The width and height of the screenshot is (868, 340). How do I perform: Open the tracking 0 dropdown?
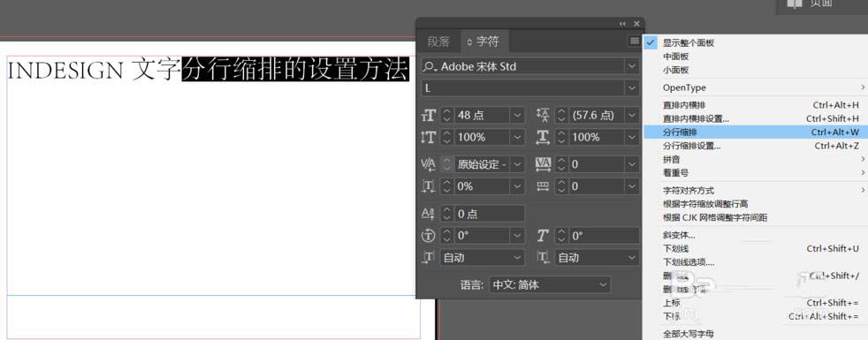pos(632,164)
